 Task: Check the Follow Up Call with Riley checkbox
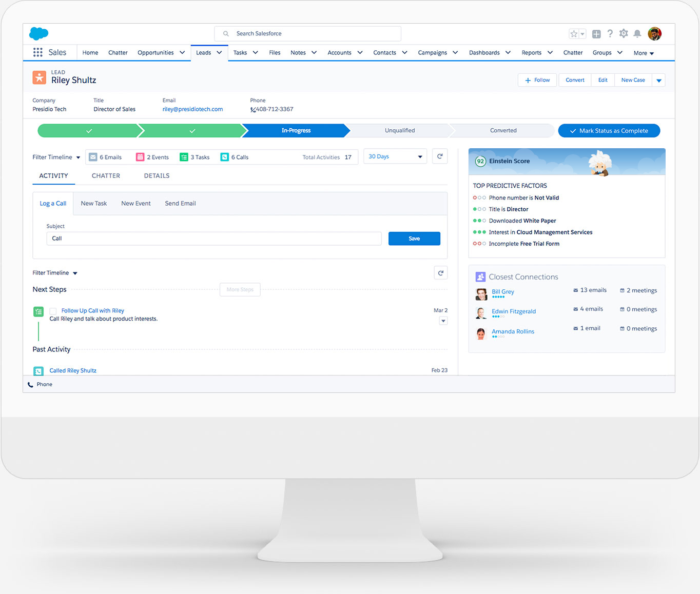(53, 311)
